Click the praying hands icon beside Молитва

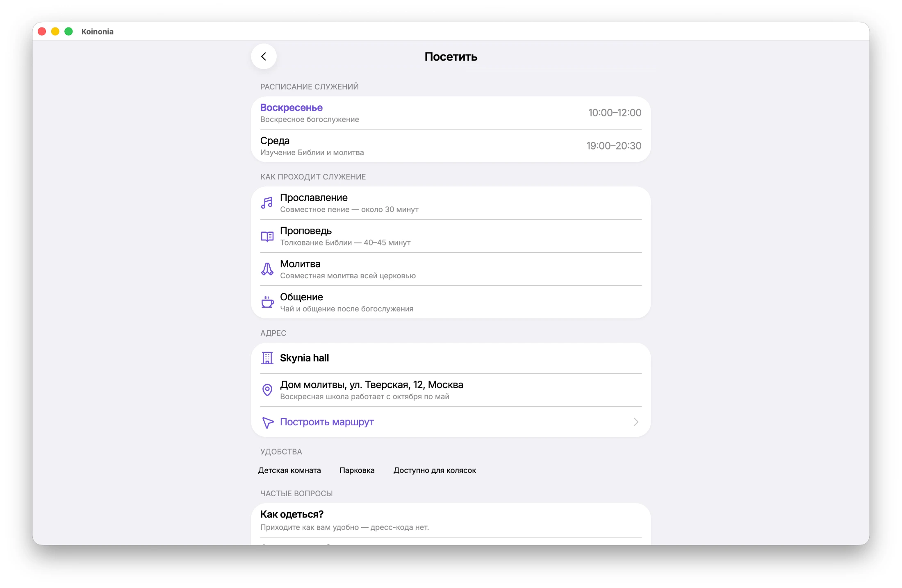(x=267, y=269)
